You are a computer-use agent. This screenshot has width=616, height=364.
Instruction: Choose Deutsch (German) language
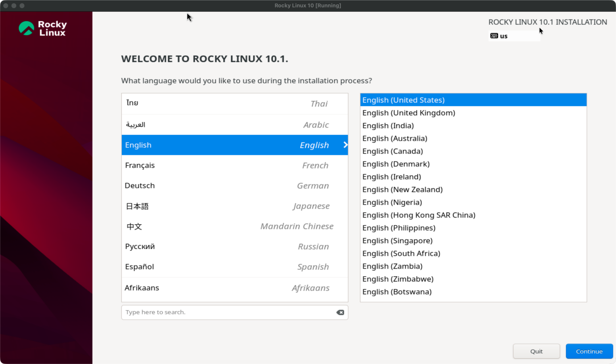pyautogui.click(x=235, y=186)
